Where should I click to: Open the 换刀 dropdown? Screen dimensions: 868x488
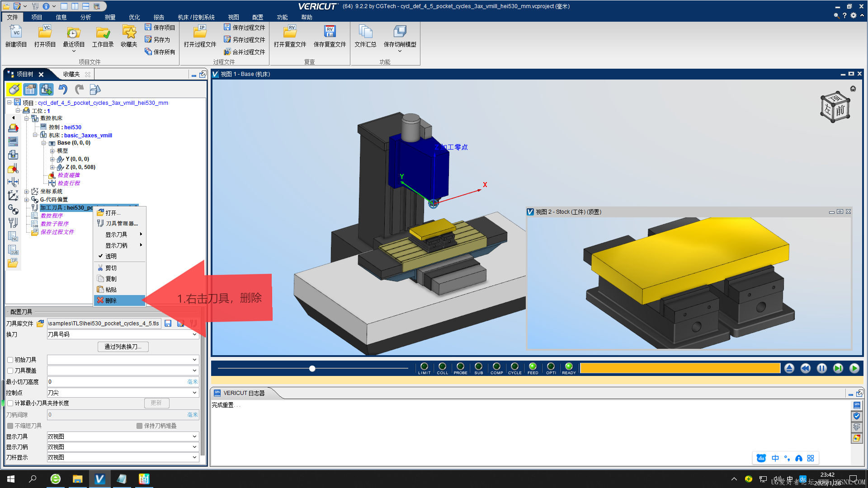pyautogui.click(x=123, y=334)
